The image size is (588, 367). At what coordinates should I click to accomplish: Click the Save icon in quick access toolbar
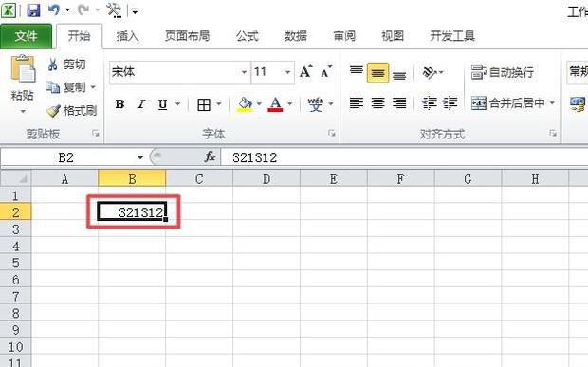33,10
